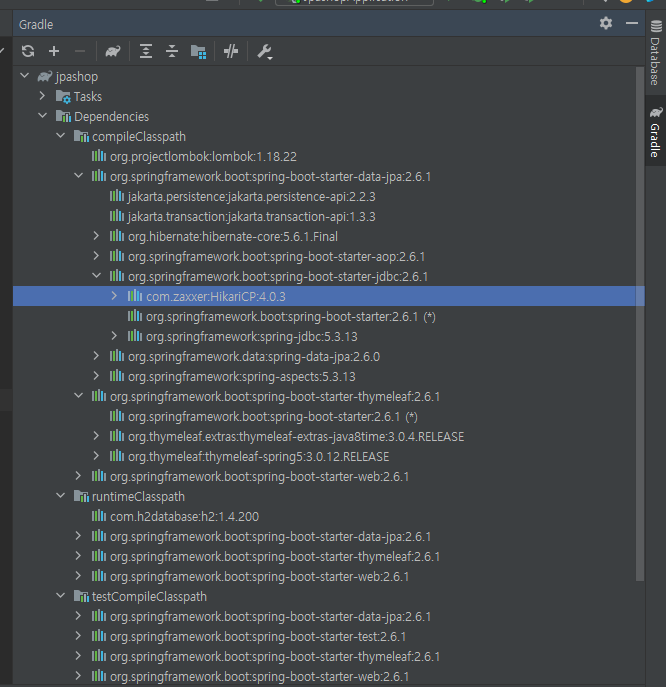Expand spring-boot-starter-test:2.6.1 node
This screenshot has width=666, height=687.
coord(78,636)
